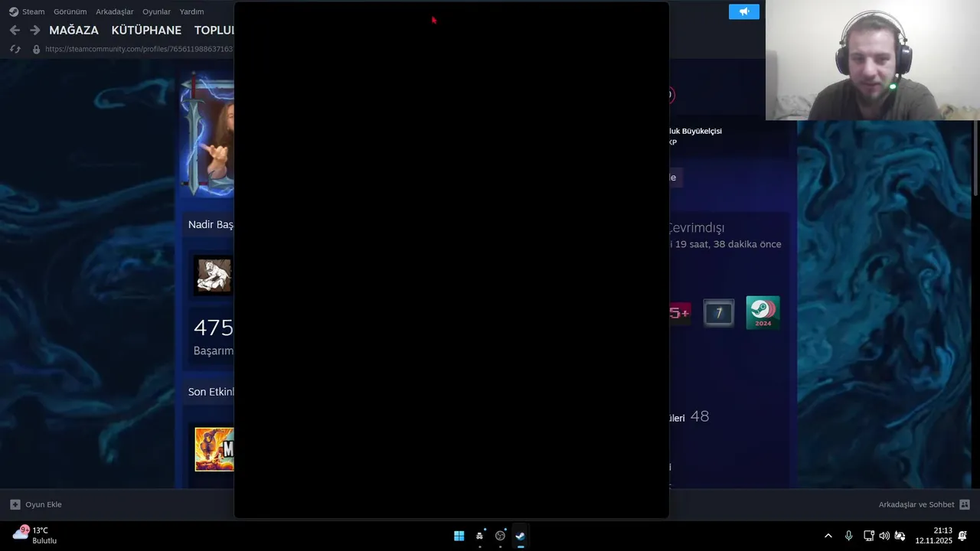This screenshot has width=980, height=551.
Task: Click the steamcommunity profile URL
Action: 139,49
